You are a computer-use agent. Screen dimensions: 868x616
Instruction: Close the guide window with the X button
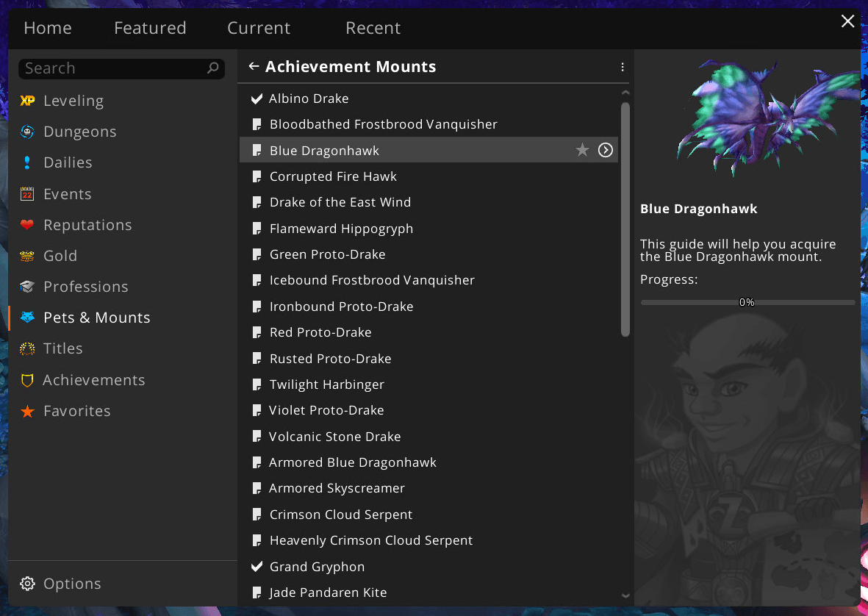pyautogui.click(x=847, y=21)
